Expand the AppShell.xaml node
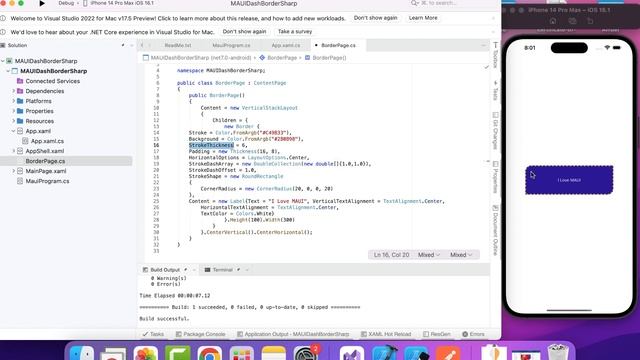The height and width of the screenshot is (360, 640). pos(13,151)
